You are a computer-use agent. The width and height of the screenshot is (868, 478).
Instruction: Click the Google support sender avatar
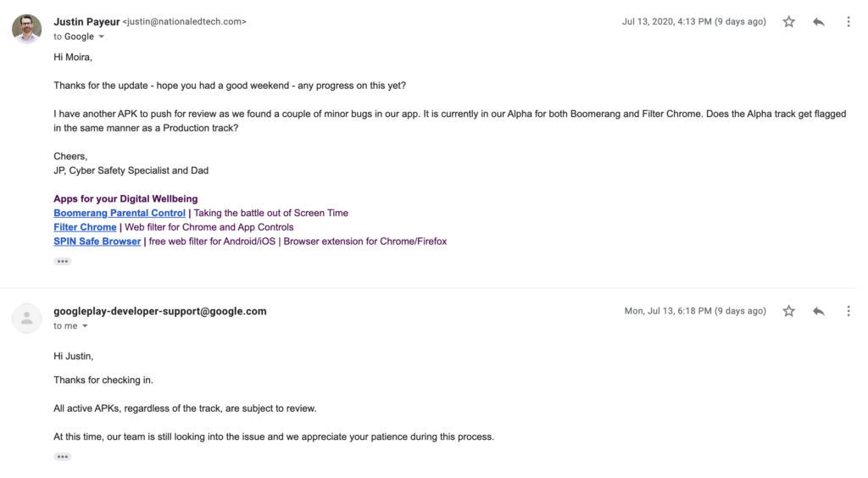pyautogui.click(x=27, y=318)
